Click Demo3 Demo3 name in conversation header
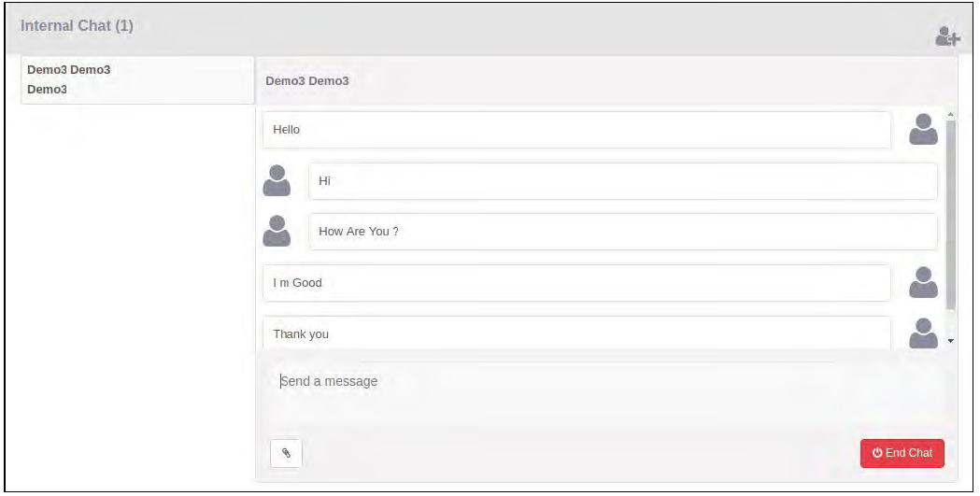 click(307, 81)
